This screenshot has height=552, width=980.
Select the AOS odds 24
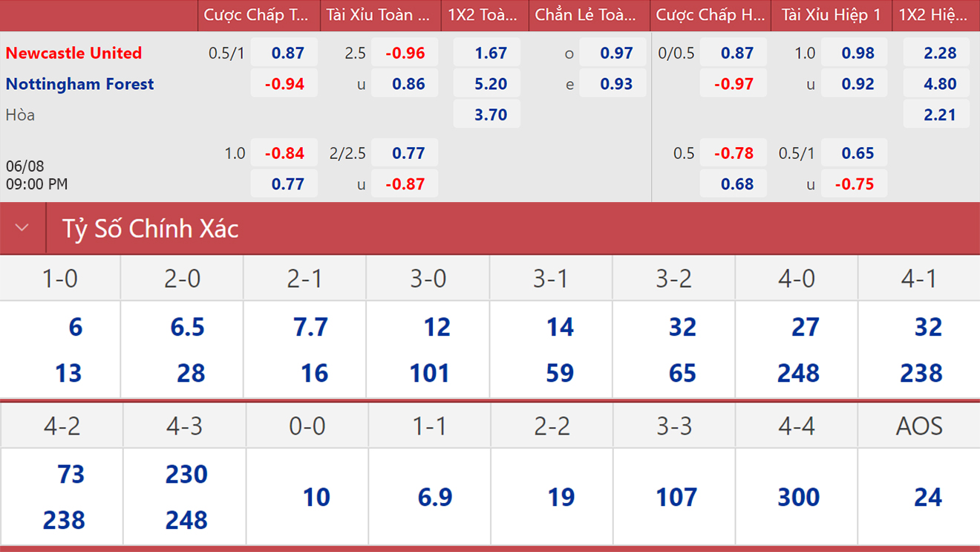point(928,497)
